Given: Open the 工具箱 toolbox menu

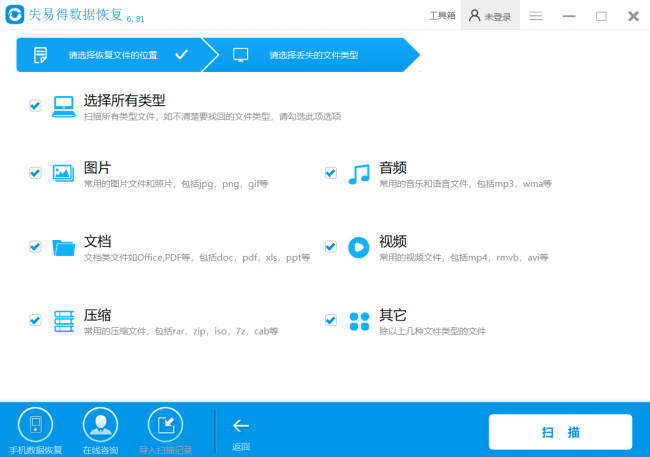Looking at the screenshot, I should 442,16.
